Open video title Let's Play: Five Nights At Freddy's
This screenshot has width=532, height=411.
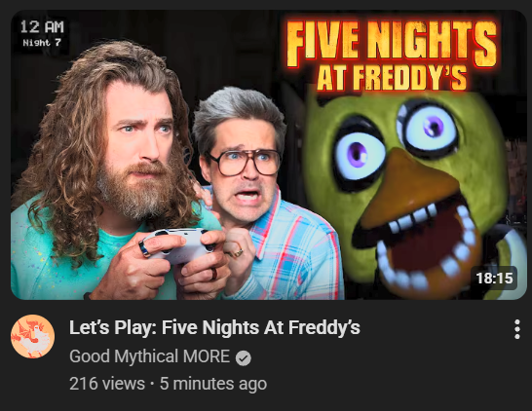(214, 327)
